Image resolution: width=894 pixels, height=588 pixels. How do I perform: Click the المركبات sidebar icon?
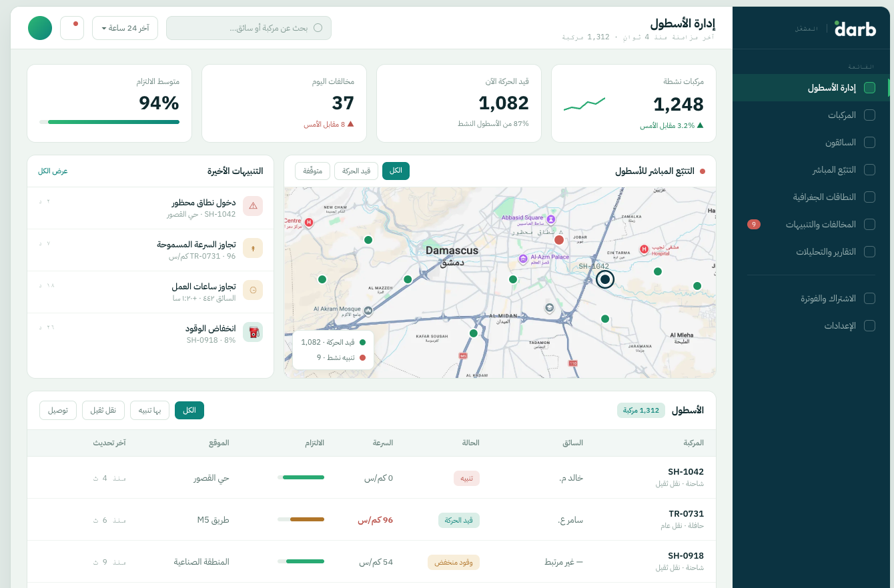pos(869,115)
